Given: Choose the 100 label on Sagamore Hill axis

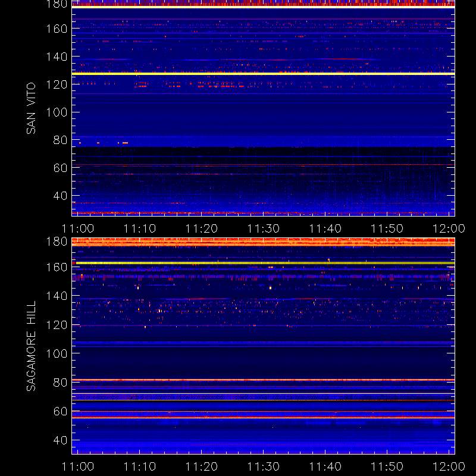Looking at the screenshot, I should pos(57,353).
